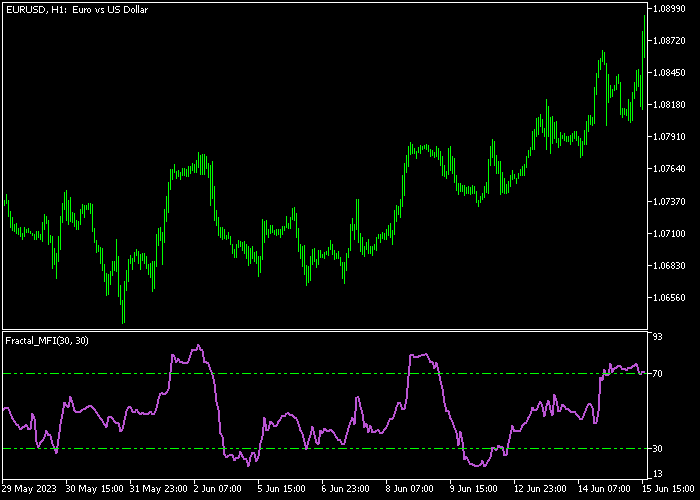Click price scale value 1.07910
Image resolution: width=700 pixels, height=500 pixels.
coord(669,137)
